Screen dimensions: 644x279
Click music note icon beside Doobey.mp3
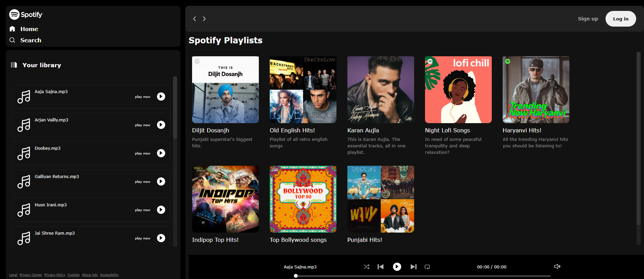24,153
